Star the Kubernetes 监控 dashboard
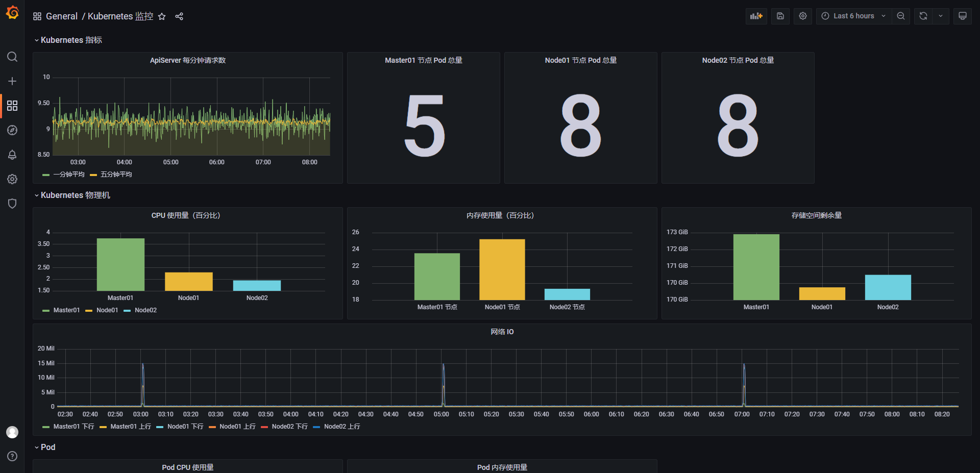Image resolution: width=980 pixels, height=473 pixels. [x=162, y=16]
